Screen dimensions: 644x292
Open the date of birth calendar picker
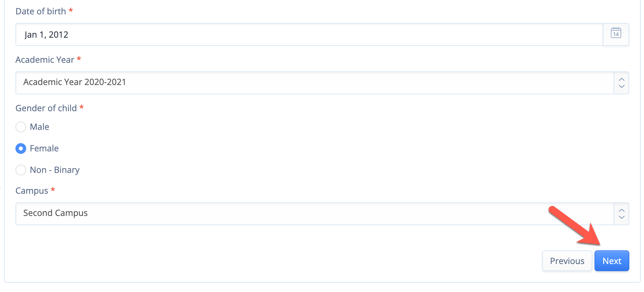[x=616, y=34]
